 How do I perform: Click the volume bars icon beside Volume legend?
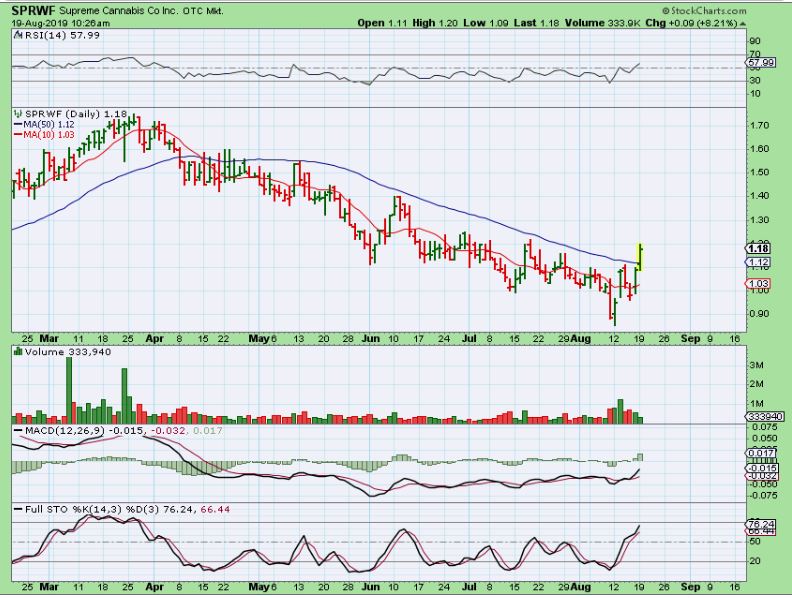click(x=18, y=352)
